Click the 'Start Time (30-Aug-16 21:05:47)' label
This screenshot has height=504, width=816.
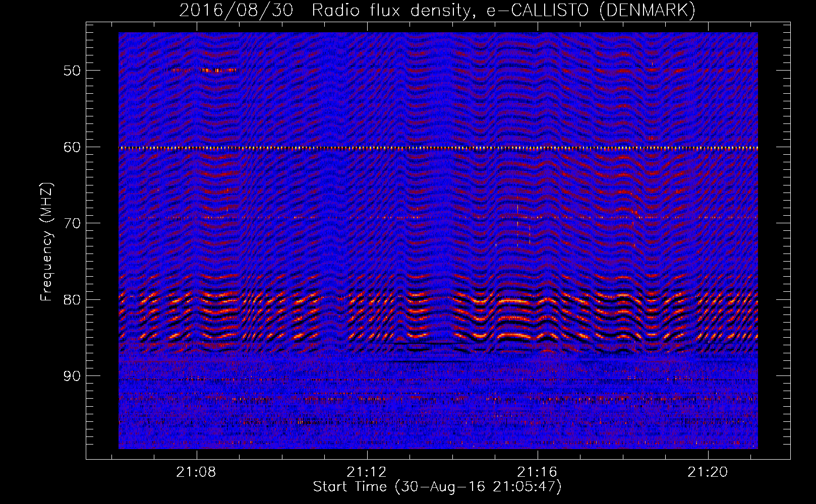437,487
